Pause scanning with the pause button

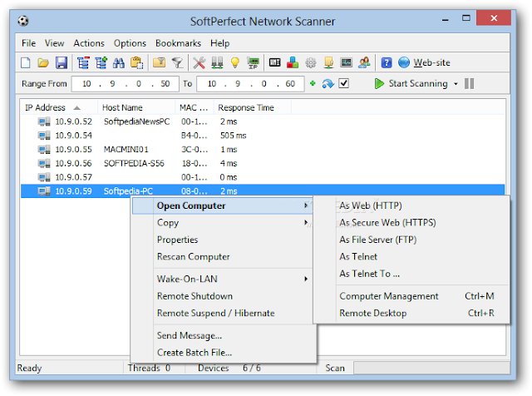(x=469, y=83)
